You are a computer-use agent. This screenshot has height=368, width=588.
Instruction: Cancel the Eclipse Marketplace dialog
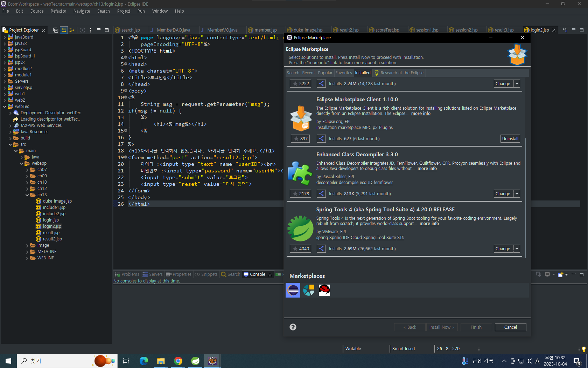point(510,327)
